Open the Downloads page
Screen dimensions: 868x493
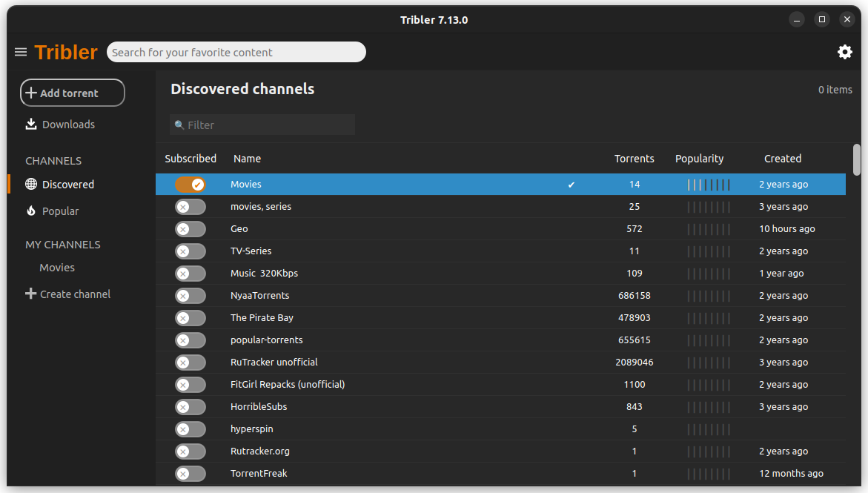click(x=68, y=125)
